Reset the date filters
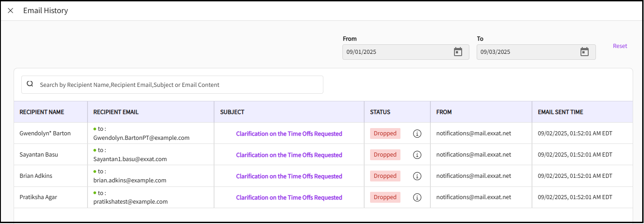The width and height of the screenshot is (644, 224). (x=620, y=46)
